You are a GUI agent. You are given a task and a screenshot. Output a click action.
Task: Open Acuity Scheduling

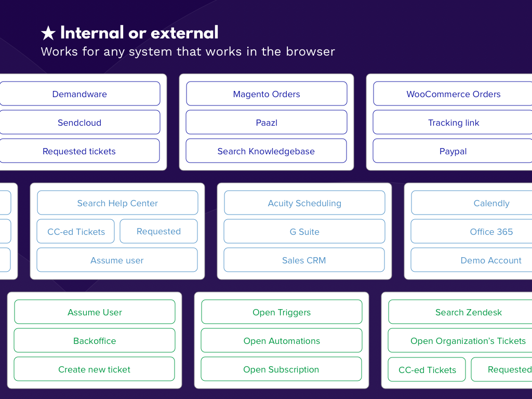tap(304, 203)
